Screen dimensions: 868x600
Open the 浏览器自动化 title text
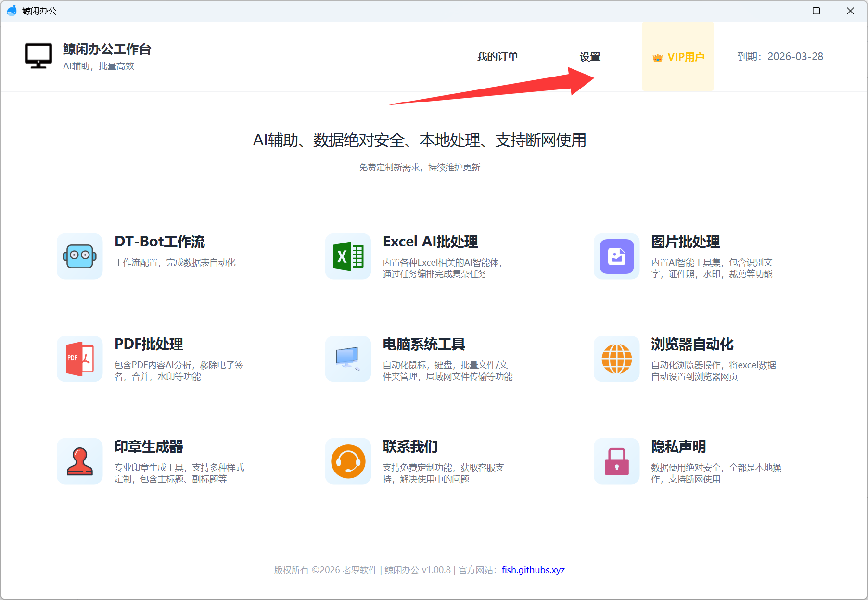[692, 344]
